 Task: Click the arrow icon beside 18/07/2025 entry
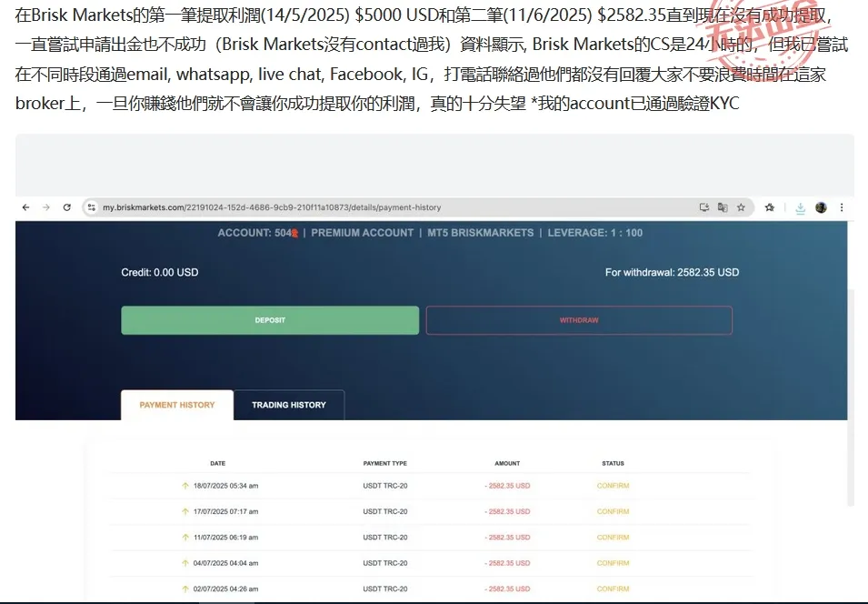[185, 486]
